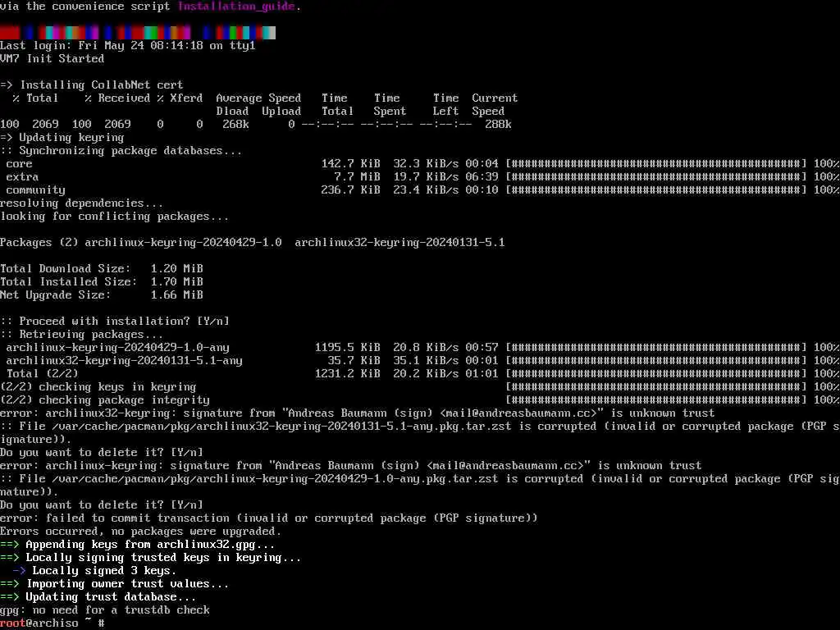Screen dimensions: 840x630
Task: Click ':: Proceed with installation? [Y/n]' prompt
Action: tap(115, 322)
